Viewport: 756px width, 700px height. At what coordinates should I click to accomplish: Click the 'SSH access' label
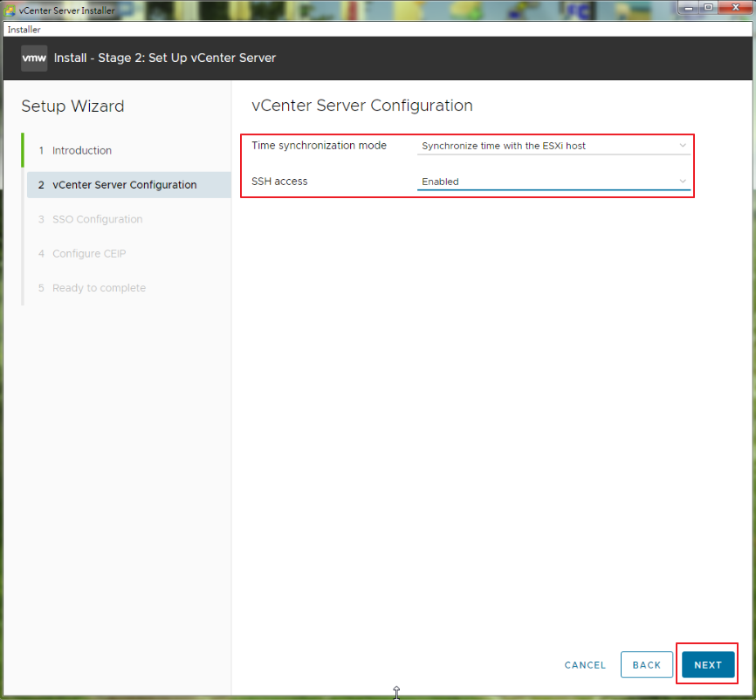click(x=279, y=182)
